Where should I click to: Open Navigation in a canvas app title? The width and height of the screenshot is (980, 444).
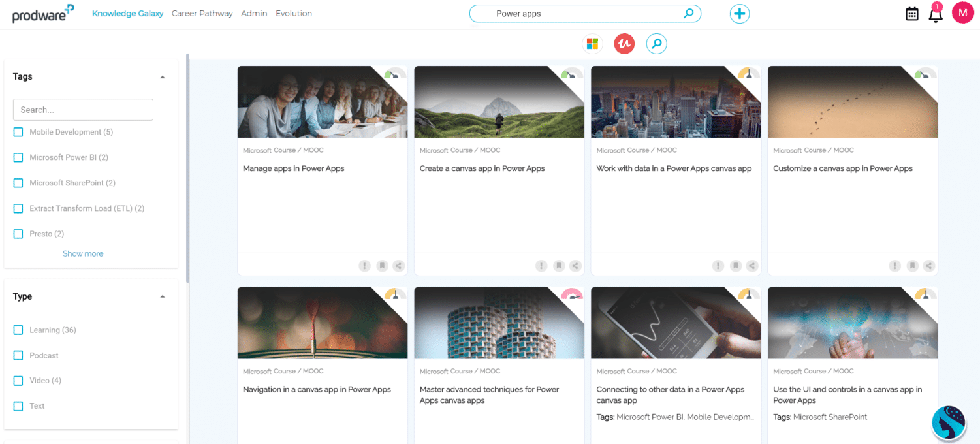pyautogui.click(x=317, y=389)
